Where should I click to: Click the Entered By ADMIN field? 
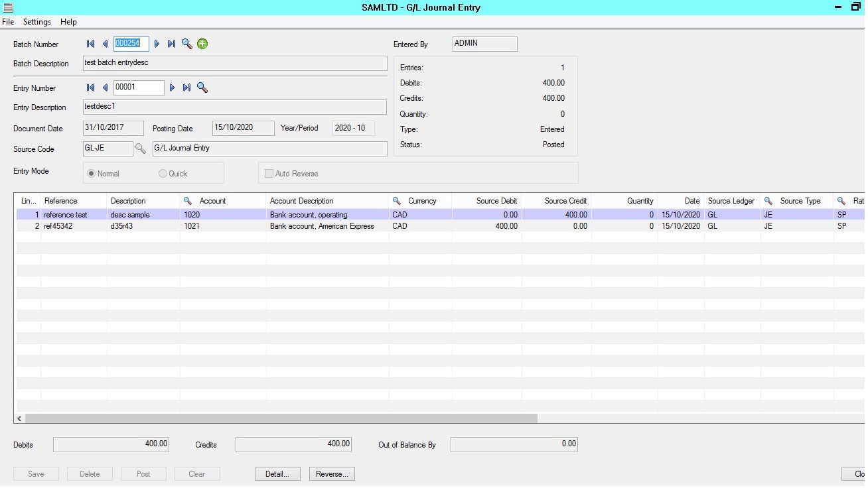485,44
